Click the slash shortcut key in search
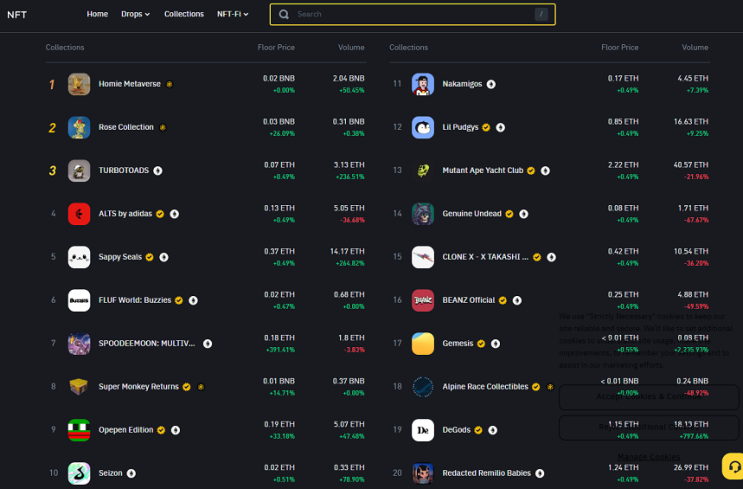The height and width of the screenshot is (489, 743). click(541, 14)
